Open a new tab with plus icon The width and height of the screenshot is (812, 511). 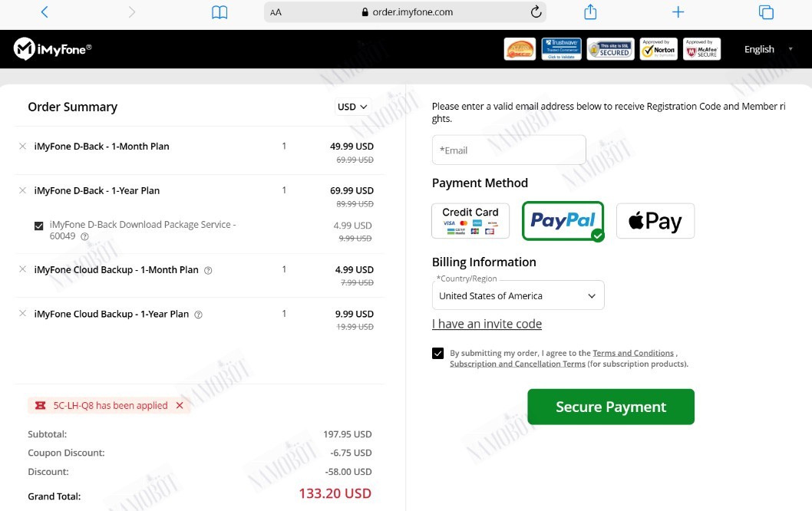tap(678, 12)
